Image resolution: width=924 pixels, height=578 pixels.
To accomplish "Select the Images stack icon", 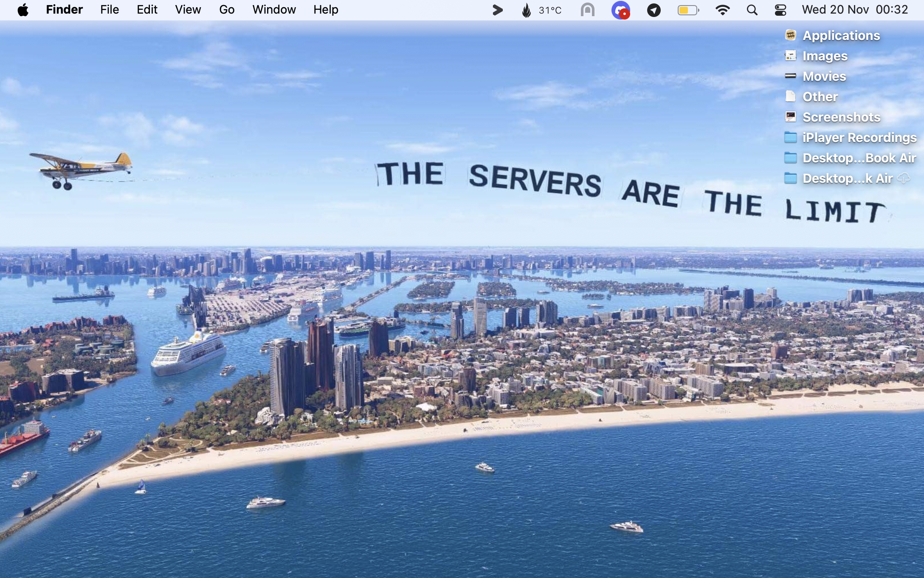I will (790, 55).
